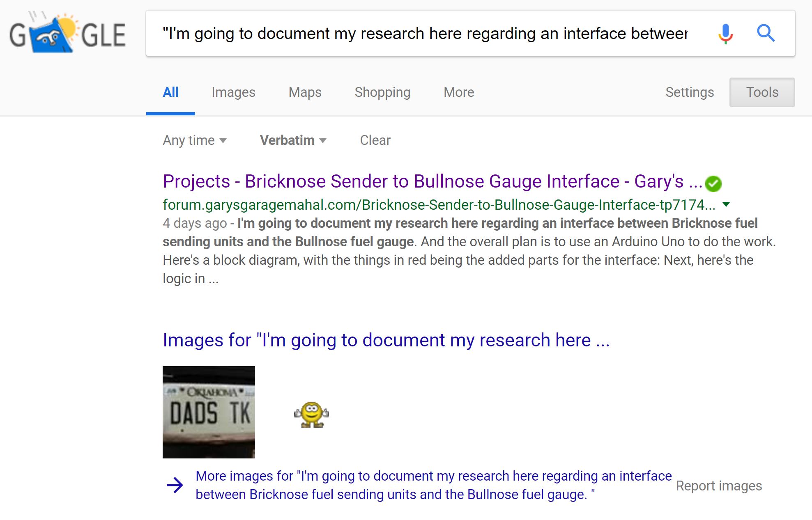Open the DADS TK license plate thumbnail
812x520 pixels.
(x=209, y=412)
